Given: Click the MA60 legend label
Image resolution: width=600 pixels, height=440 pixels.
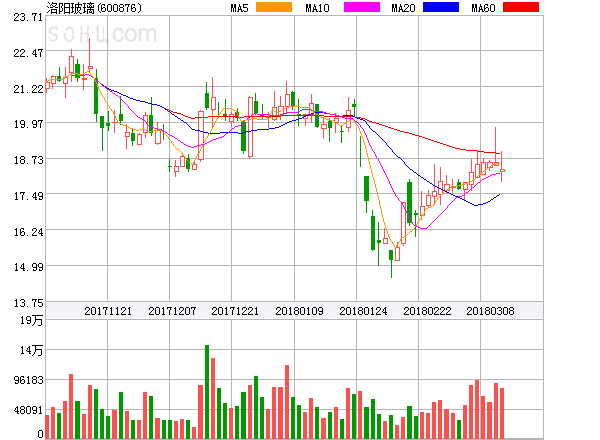Looking at the screenshot, I should [483, 8].
